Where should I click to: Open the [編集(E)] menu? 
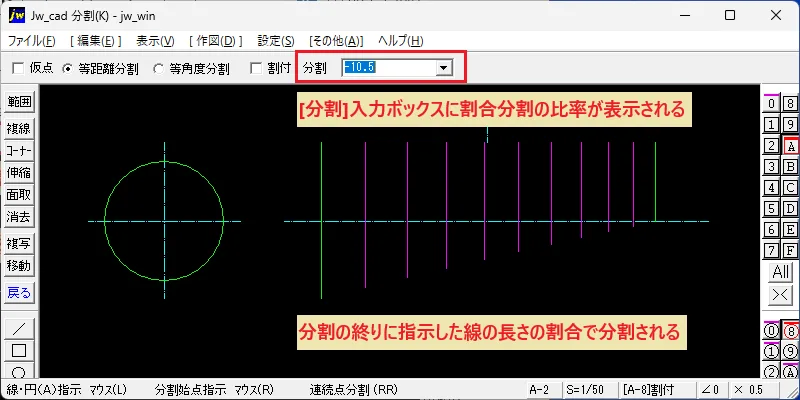tap(96, 41)
